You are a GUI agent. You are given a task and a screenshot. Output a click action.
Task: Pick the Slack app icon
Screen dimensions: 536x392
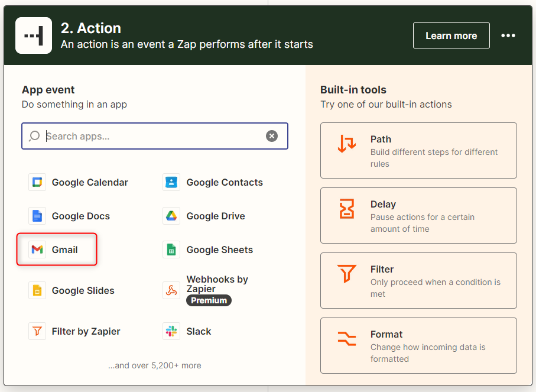click(x=171, y=331)
